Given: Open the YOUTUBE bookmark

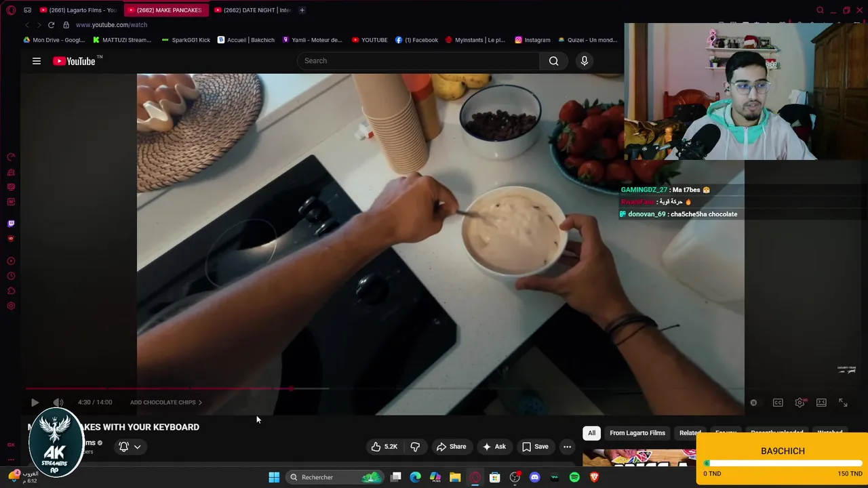Looking at the screenshot, I should coord(370,40).
